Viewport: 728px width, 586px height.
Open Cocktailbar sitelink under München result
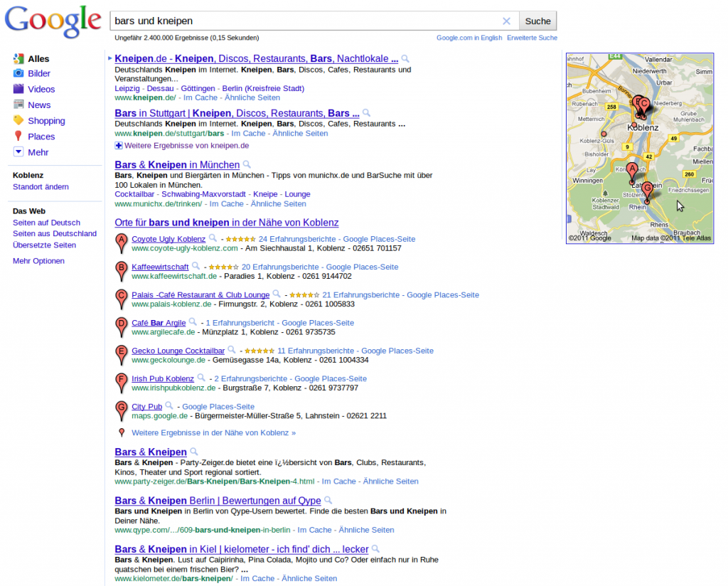point(134,194)
